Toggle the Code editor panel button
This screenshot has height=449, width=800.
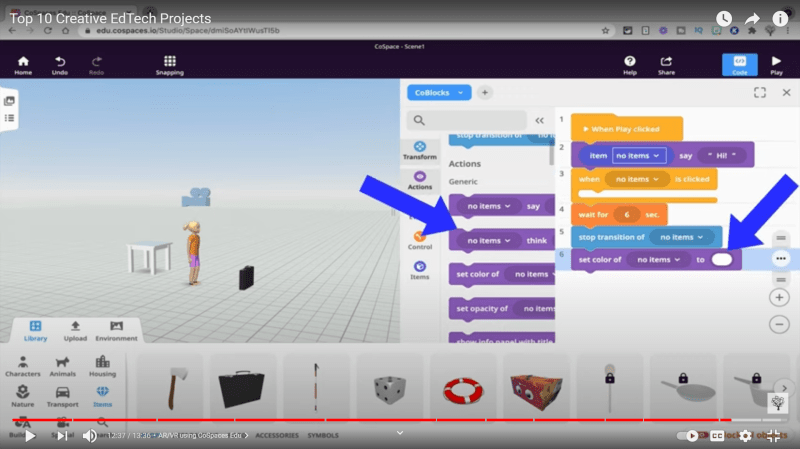[739, 65]
